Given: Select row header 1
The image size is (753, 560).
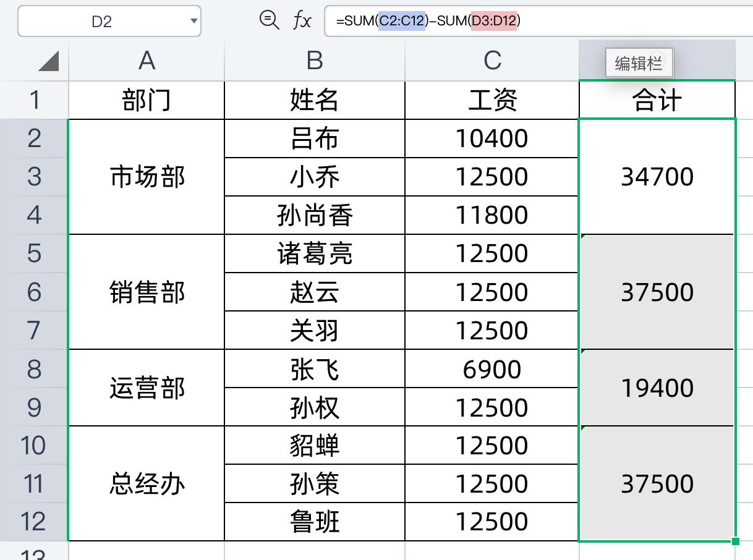Looking at the screenshot, I should click(x=34, y=100).
